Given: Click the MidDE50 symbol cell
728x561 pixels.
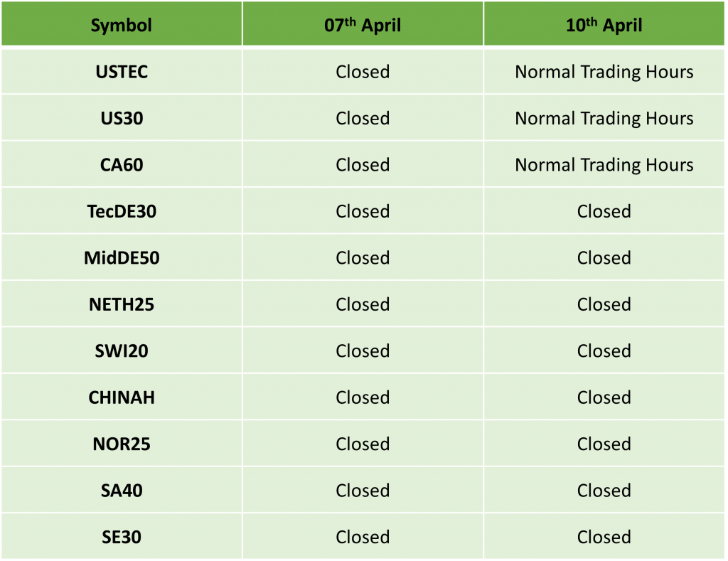Looking at the screenshot, I should (x=121, y=257).
